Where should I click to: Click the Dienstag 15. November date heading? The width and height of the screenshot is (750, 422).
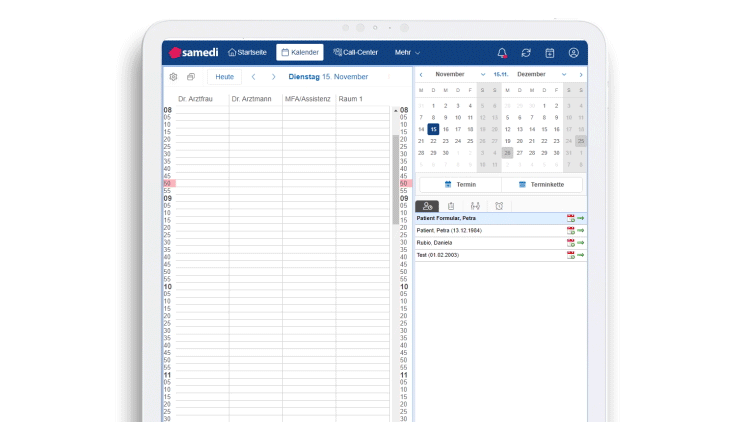328,77
